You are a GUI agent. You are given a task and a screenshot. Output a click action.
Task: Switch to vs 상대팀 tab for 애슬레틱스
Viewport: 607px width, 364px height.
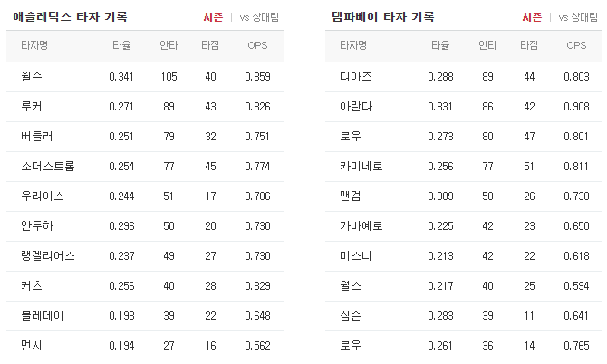259,17
